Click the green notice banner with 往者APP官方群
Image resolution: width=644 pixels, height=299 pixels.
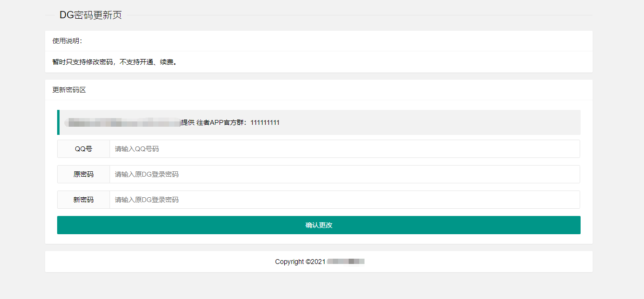pos(319,122)
